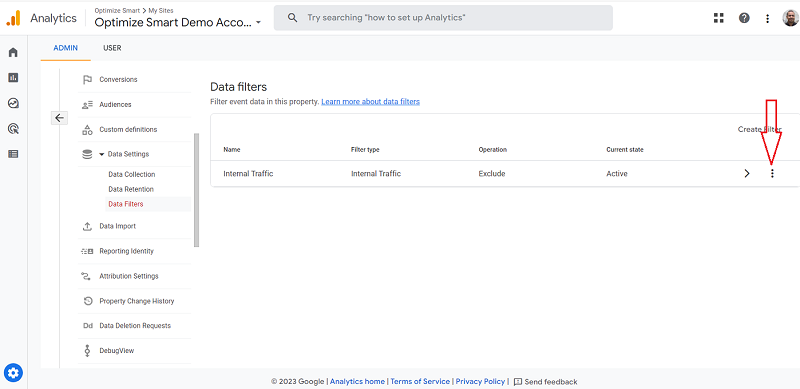Open the header three-dot options menu
Image resolution: width=800 pixels, height=389 pixels.
[x=767, y=18]
